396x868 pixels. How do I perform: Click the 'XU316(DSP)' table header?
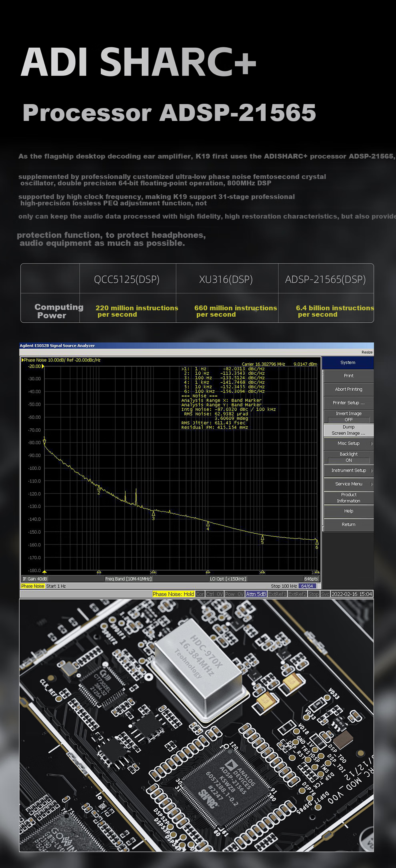click(226, 279)
